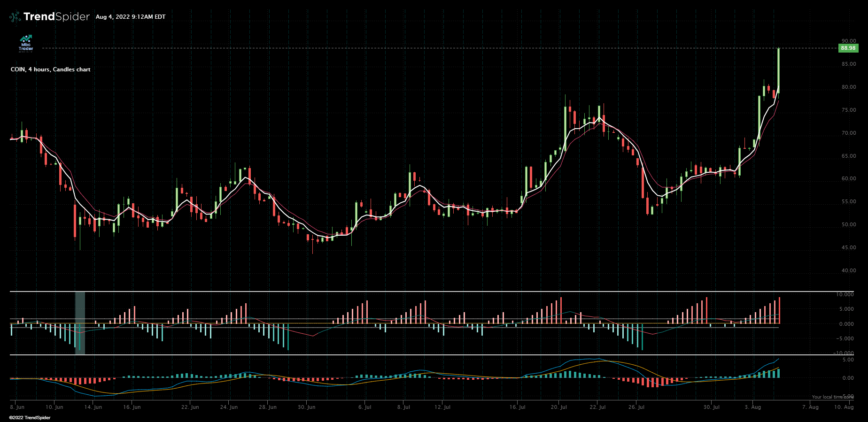Click the -5.000 indicator axis label
This screenshot has width=868, height=422.
tap(845, 338)
